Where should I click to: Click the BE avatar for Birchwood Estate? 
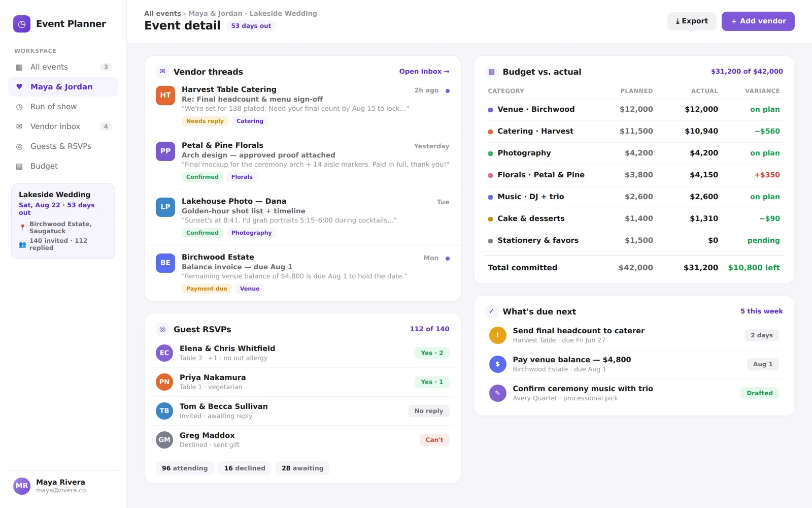coord(165,263)
